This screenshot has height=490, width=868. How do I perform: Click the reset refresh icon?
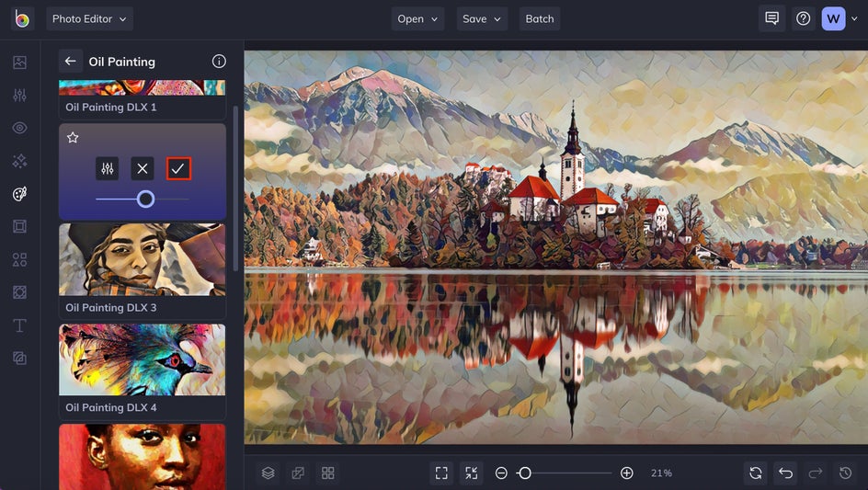pyautogui.click(x=756, y=473)
